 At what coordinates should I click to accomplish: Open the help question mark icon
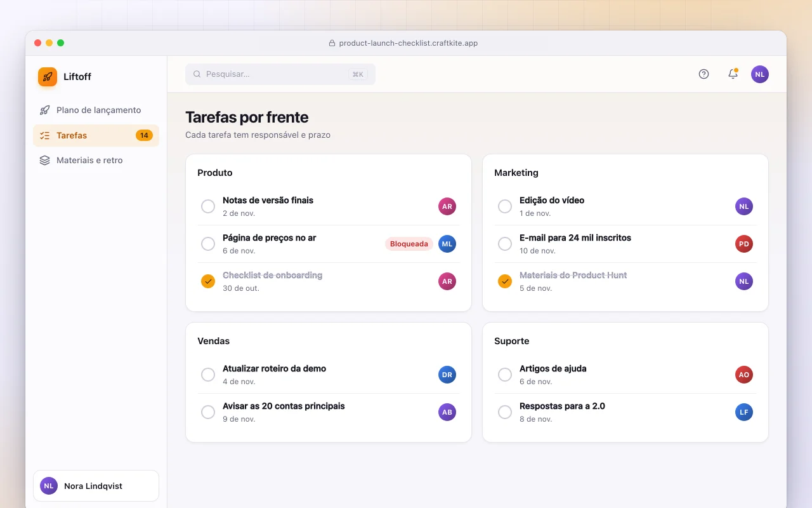704,74
